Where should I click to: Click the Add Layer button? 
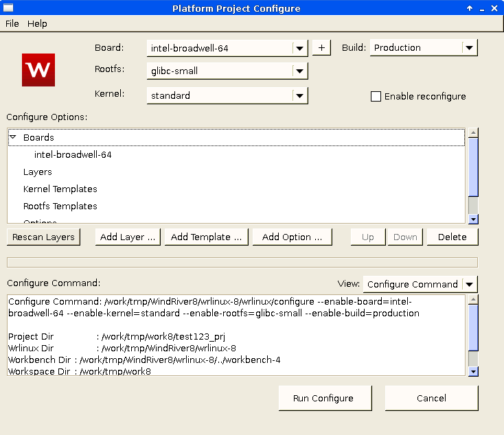tap(127, 237)
